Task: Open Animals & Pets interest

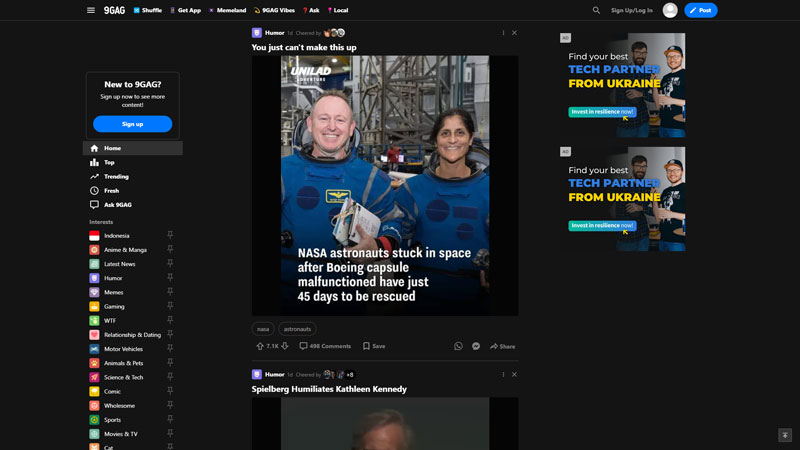Action: 124,363
